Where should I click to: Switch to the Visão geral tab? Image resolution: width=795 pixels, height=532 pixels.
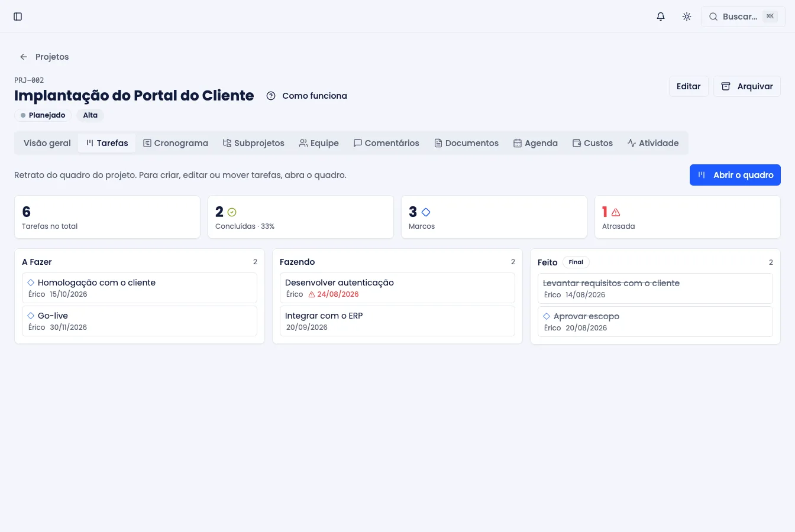[47, 143]
